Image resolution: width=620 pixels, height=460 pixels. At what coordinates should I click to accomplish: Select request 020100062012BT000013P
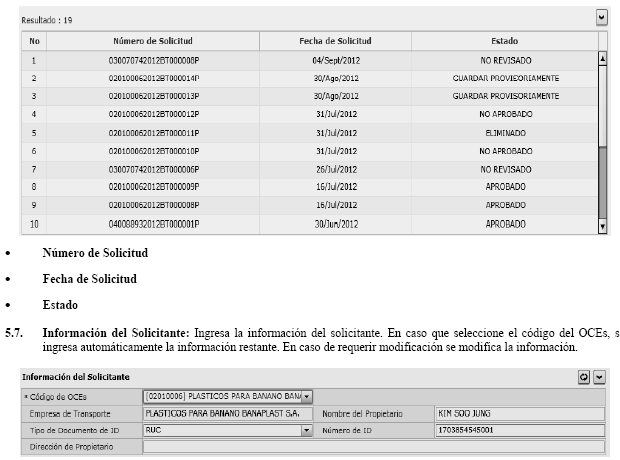pyautogui.click(x=154, y=96)
